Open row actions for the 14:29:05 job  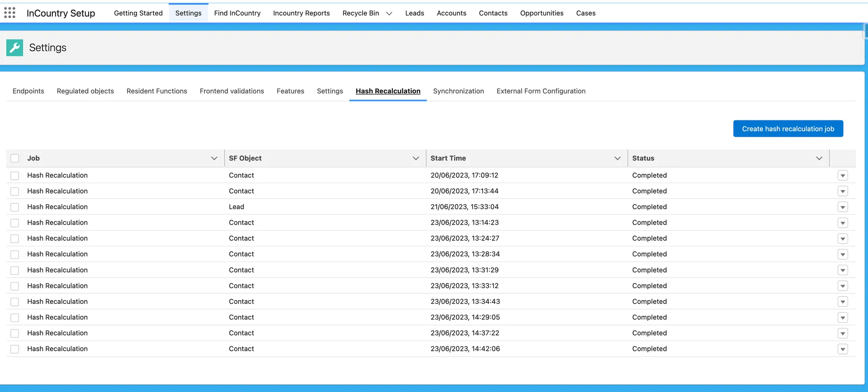point(842,317)
